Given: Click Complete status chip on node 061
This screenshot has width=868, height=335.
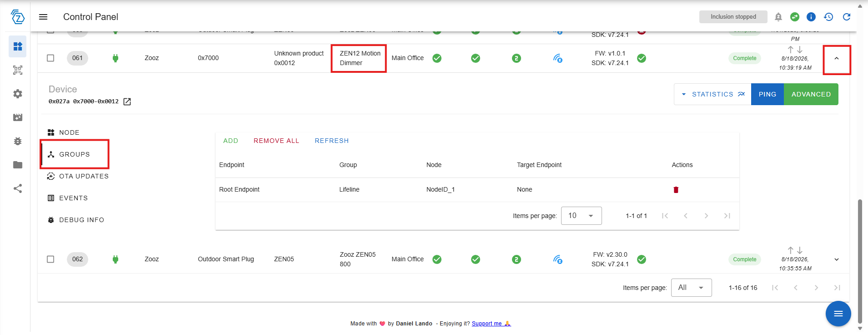Looking at the screenshot, I should click(x=745, y=58).
